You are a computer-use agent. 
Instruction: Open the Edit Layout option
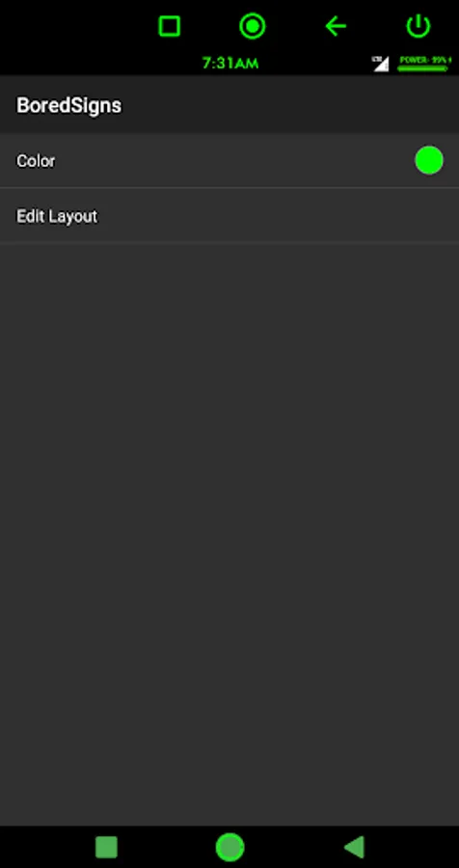click(x=229, y=215)
